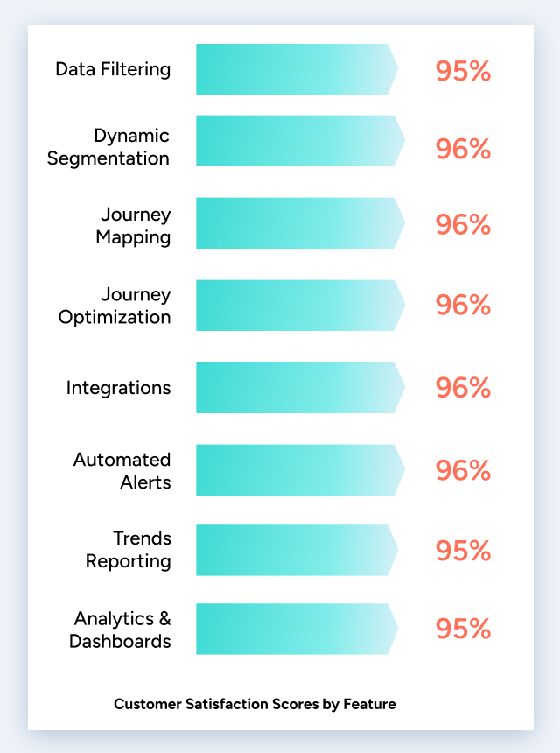Select the 96% score for Journey Optimization

pos(463,305)
